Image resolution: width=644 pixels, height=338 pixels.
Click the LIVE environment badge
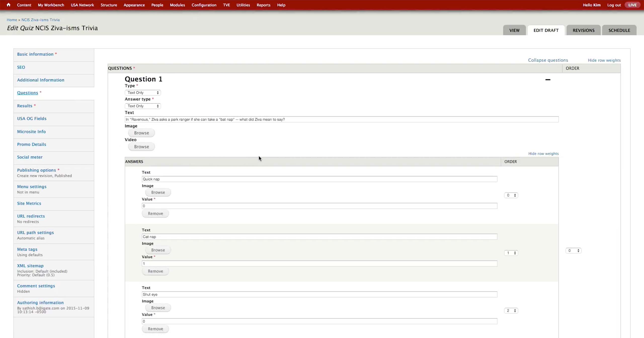pos(632,5)
